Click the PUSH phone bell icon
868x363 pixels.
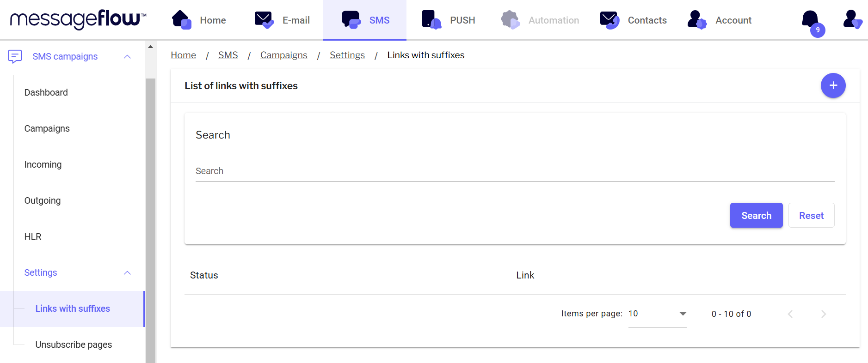click(x=431, y=20)
